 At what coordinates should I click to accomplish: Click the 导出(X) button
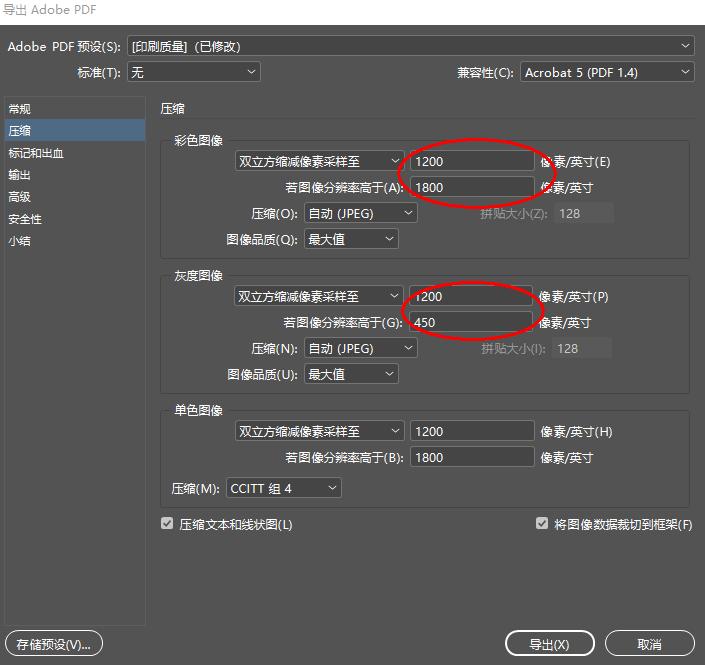(x=549, y=644)
